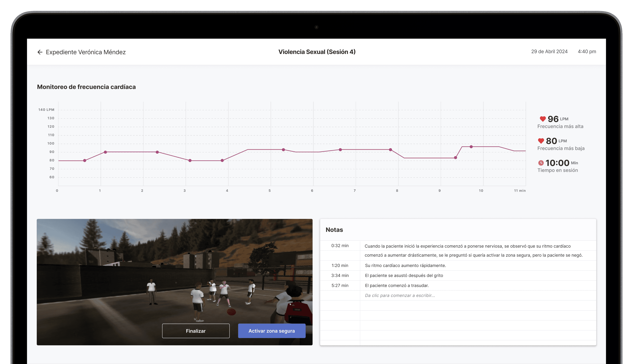Select the 3:34 min note timestamp

pos(340,275)
